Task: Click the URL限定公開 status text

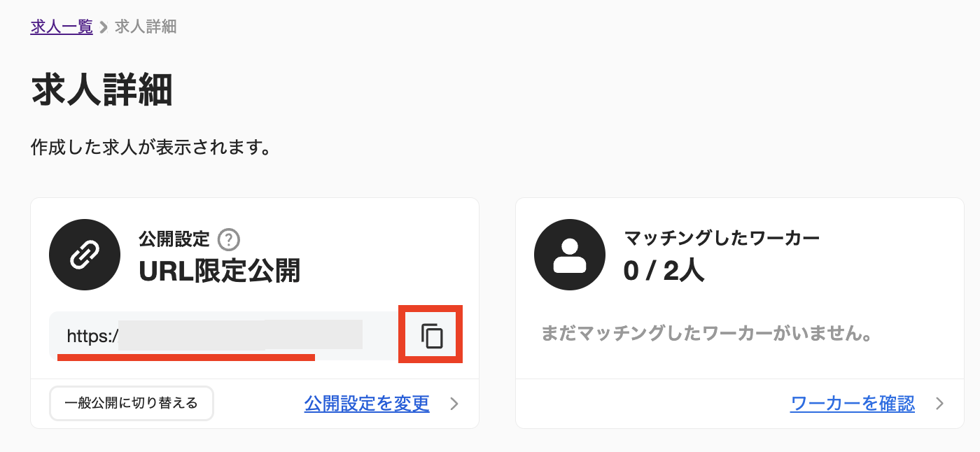Action: [219, 271]
